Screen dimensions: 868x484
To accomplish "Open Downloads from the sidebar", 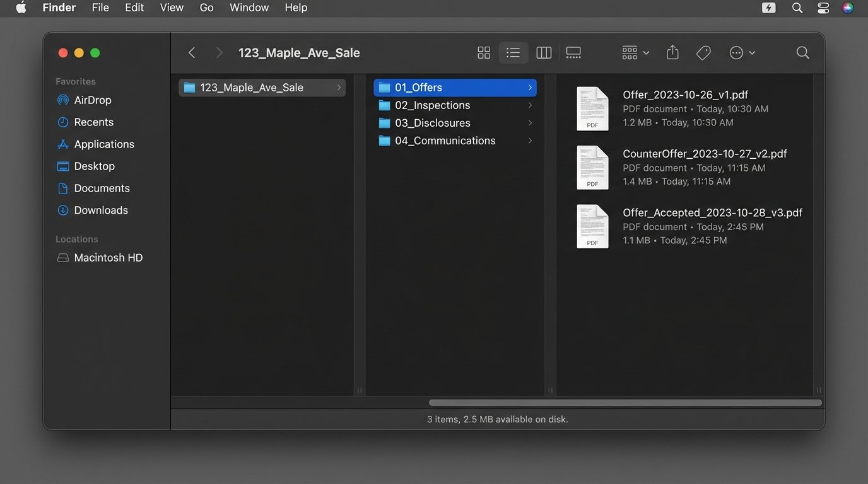I will pos(100,210).
